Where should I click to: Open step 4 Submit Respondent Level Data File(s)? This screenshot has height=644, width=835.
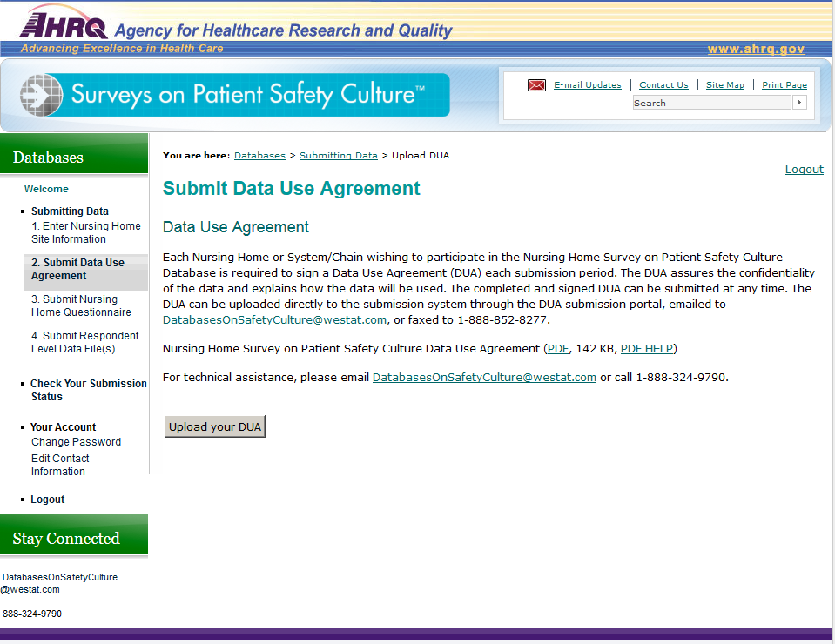[x=84, y=342]
